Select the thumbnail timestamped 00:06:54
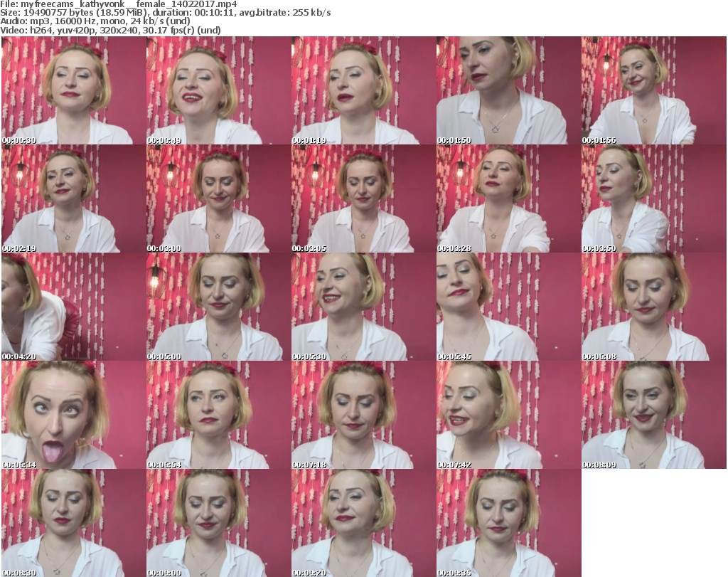728x577 pixels. [219, 415]
